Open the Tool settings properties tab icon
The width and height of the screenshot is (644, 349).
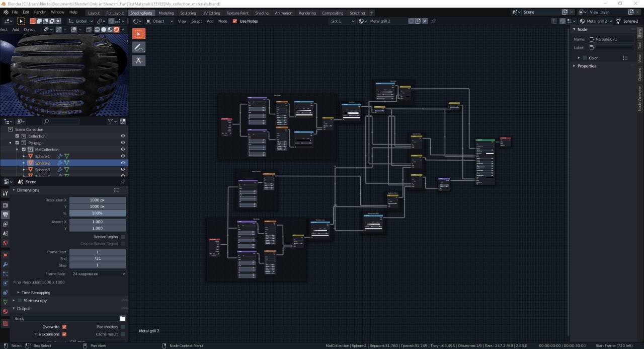[6, 193]
